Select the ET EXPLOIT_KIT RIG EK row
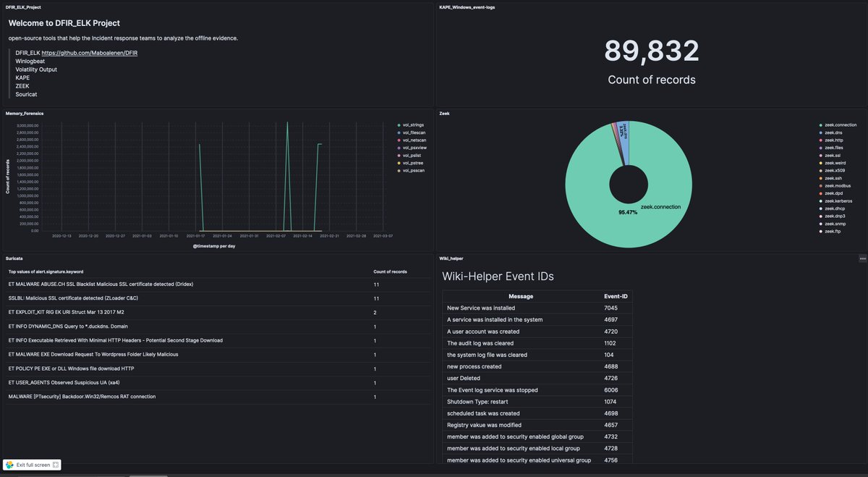 pyautogui.click(x=217, y=313)
